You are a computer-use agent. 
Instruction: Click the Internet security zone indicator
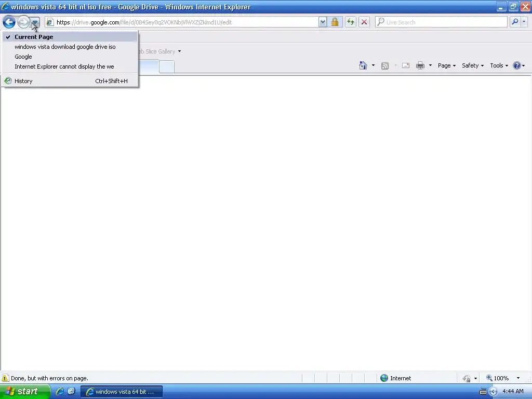[x=395, y=378]
